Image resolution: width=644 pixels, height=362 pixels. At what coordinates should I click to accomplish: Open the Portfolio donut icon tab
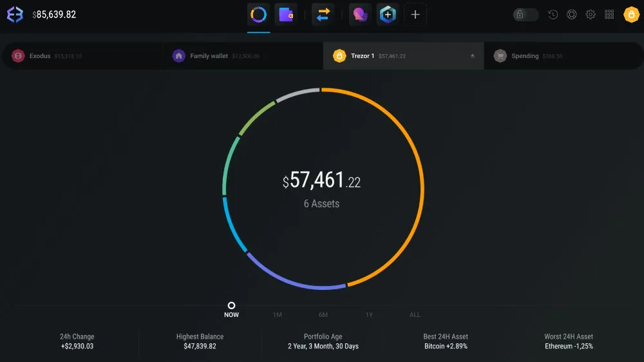[x=259, y=14]
